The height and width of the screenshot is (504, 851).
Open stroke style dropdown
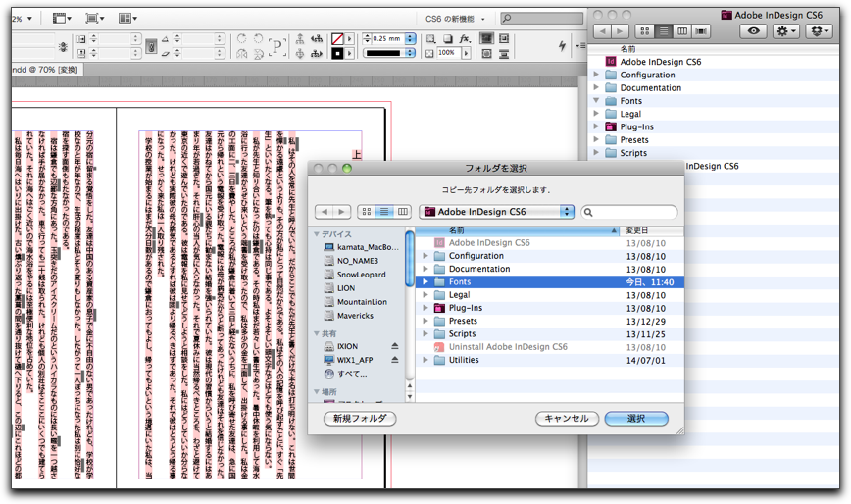tap(410, 53)
